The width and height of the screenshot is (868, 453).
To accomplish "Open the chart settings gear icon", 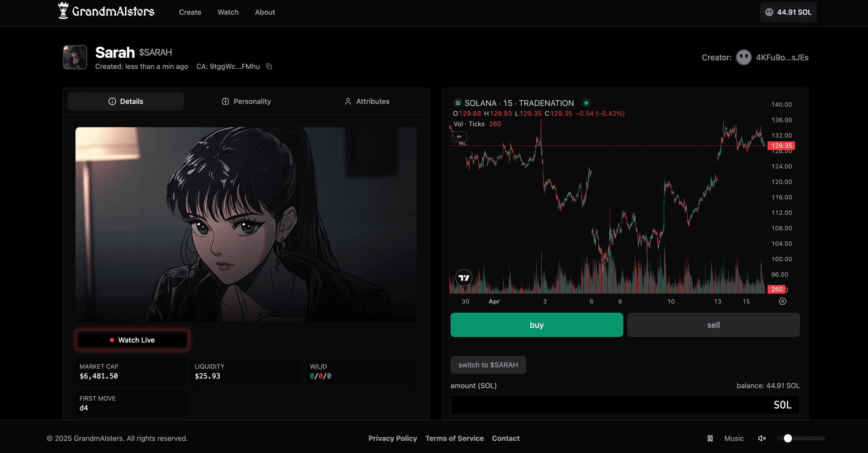I will pyautogui.click(x=783, y=301).
